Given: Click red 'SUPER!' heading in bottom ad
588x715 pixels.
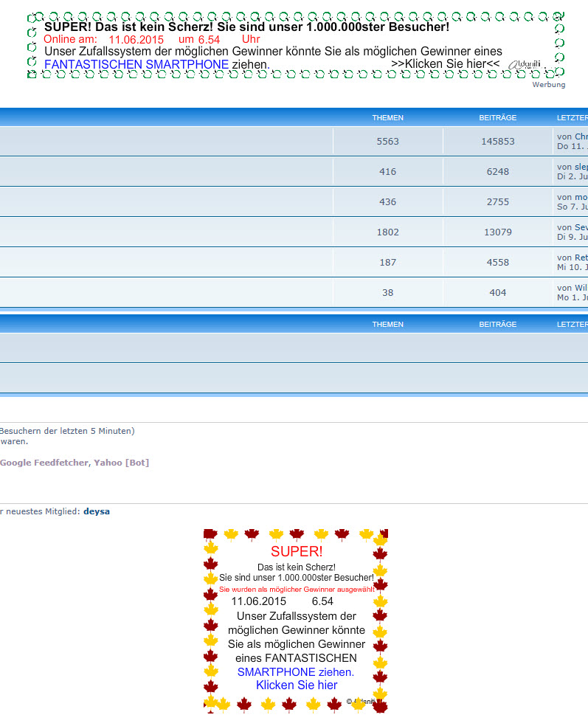Looking at the screenshot, I should coord(297,551).
